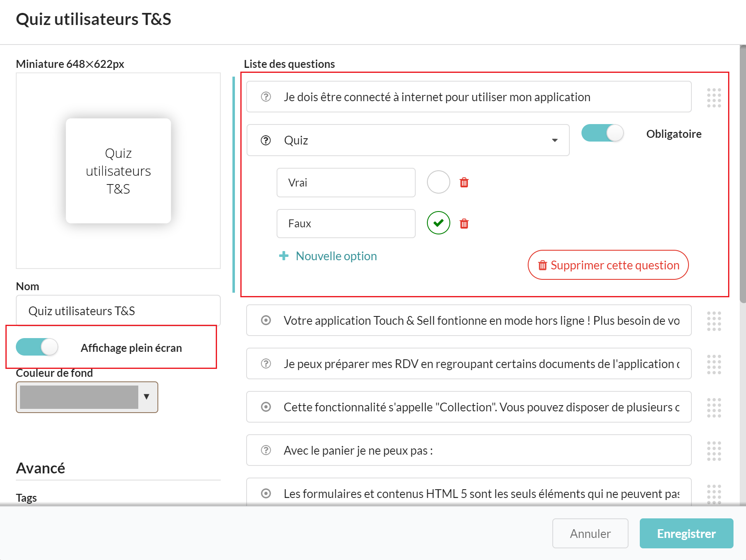
Task: Click question-mark icon of 'Je peux préparer' row
Action: coord(266,363)
